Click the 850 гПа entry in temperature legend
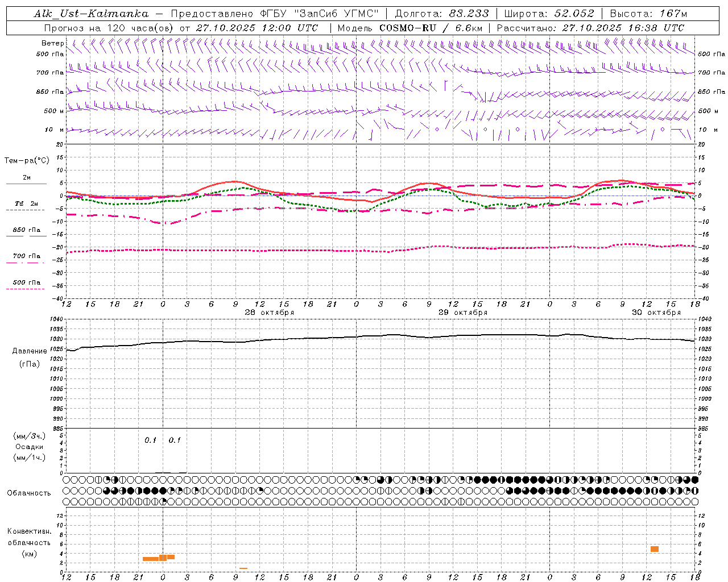Image resolution: width=728 pixels, height=582 pixels. coord(26,230)
